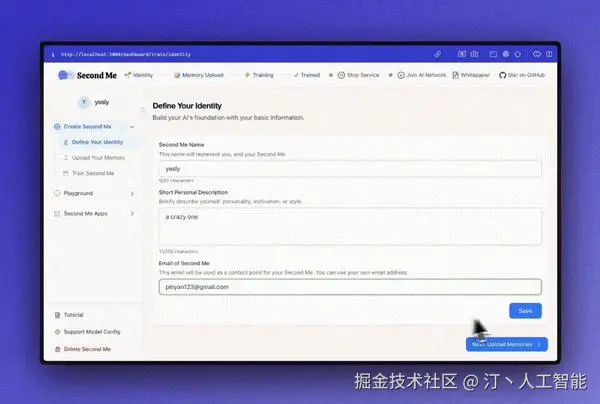Open Support Model Config
600x404 pixels.
(92, 332)
